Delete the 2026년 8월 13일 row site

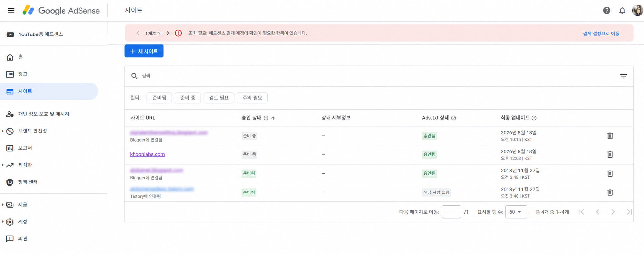click(610, 136)
